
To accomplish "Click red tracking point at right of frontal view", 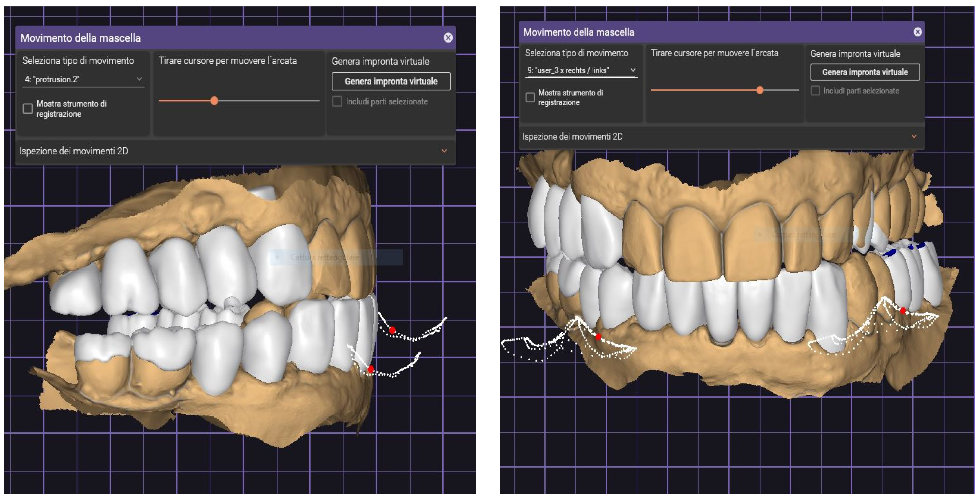I will (x=903, y=311).
